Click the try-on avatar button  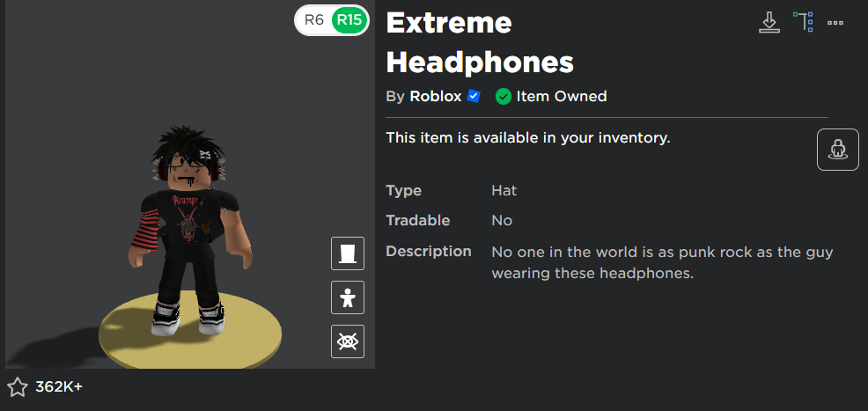(837, 150)
